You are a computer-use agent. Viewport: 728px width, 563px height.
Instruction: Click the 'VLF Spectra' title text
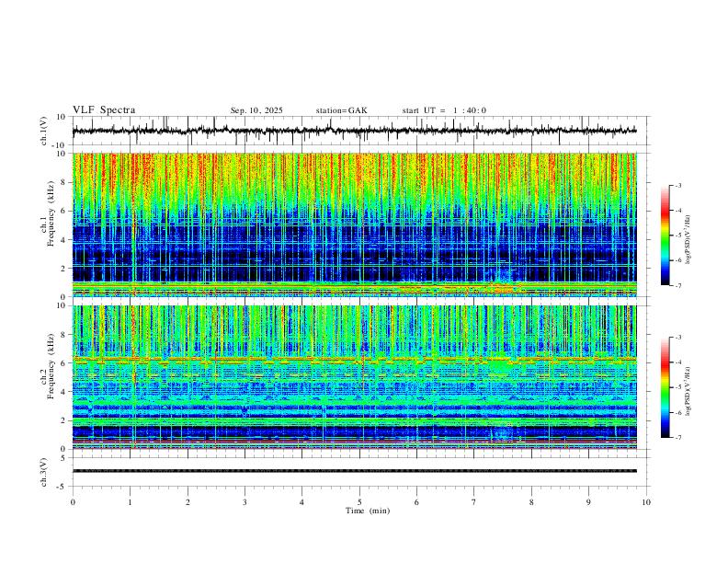pyautogui.click(x=104, y=110)
